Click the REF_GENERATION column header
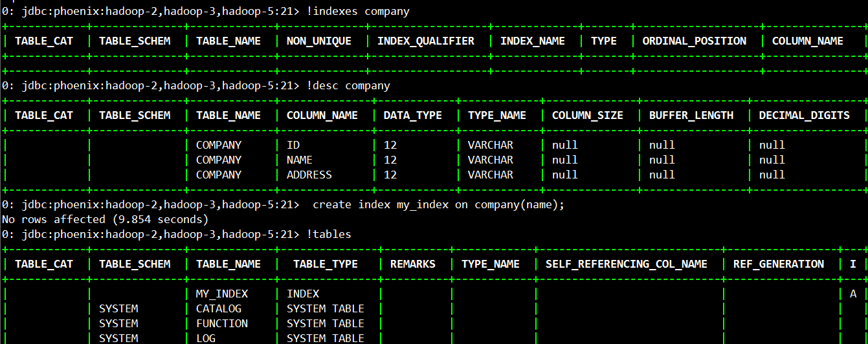The height and width of the screenshot is (344, 868). point(779,264)
